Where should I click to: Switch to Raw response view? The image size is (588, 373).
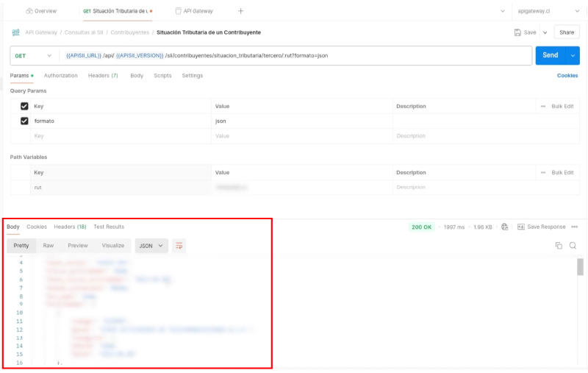pyautogui.click(x=49, y=246)
